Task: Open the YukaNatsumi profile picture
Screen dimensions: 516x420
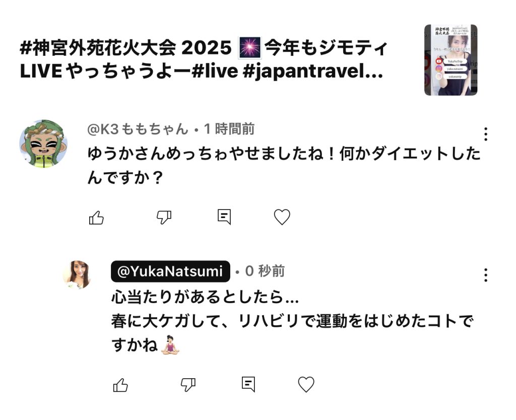Action: pos(77,275)
